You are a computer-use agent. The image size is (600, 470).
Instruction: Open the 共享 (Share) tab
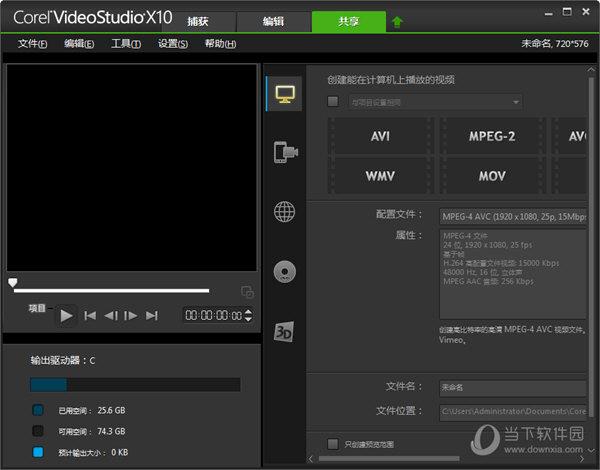click(349, 21)
